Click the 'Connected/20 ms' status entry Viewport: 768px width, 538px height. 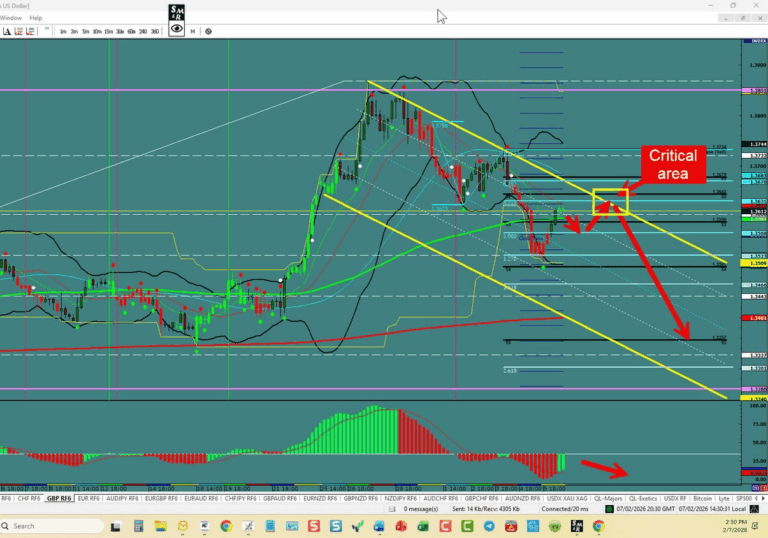pos(565,509)
